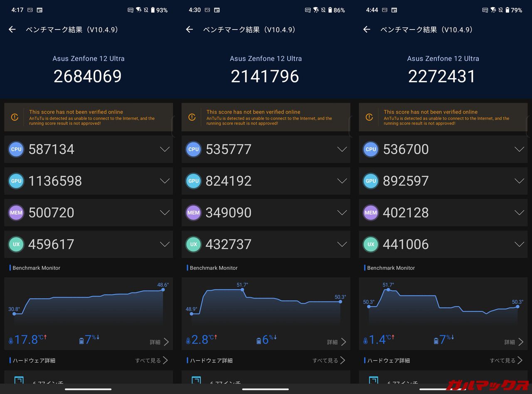Open 詳細 under the 17.8℃ temperature chart
The image size is (532, 394).
[x=159, y=342]
